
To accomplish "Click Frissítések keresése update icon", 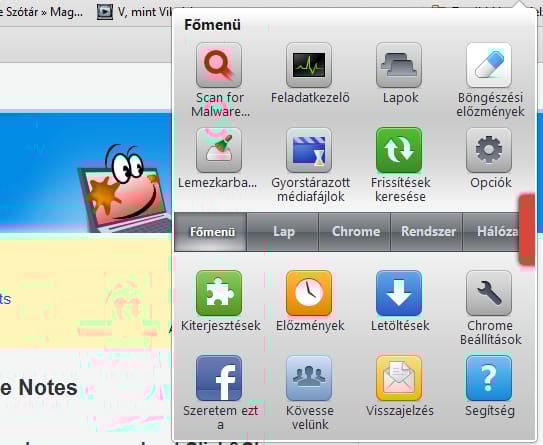I will tap(399, 150).
